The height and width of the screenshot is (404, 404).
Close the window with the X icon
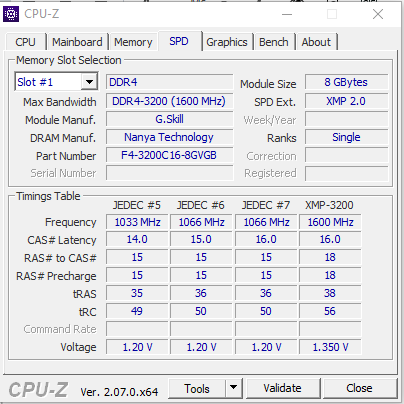click(378, 14)
